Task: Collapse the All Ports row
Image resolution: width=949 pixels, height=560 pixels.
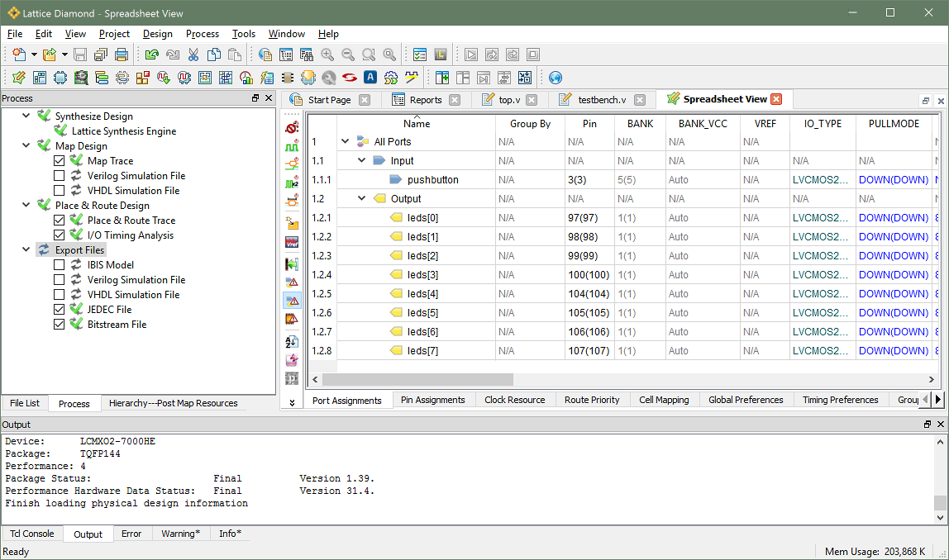Action: pyautogui.click(x=345, y=141)
